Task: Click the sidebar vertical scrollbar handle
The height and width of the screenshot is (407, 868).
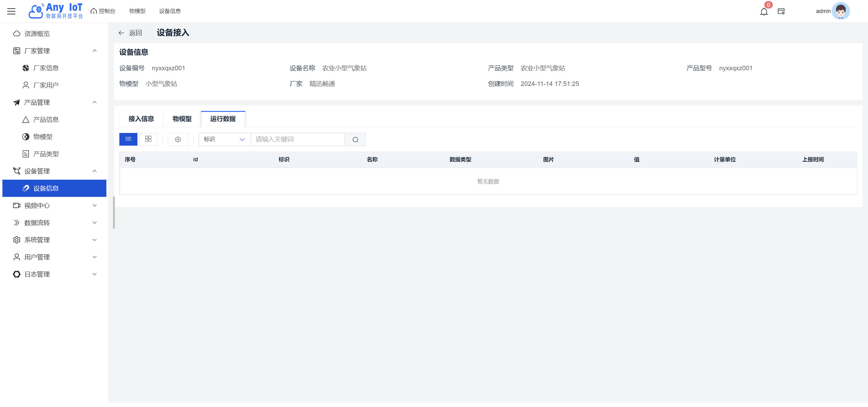Action: coord(114,212)
